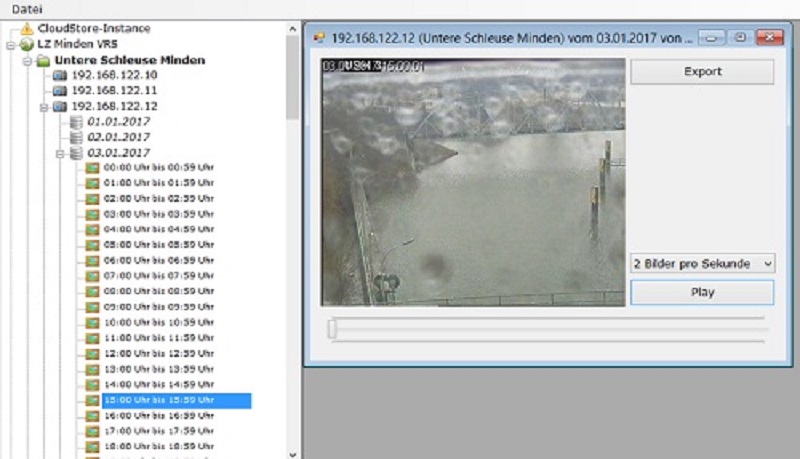Click database icon for 01.01.2017

76,122
